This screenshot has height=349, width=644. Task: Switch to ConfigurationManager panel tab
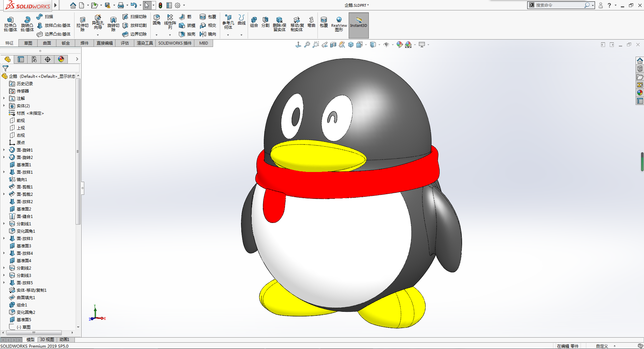[x=34, y=59]
